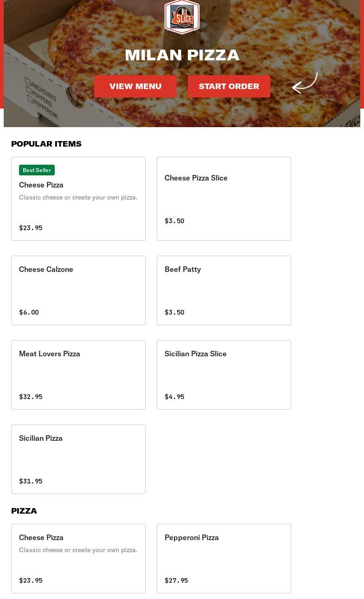Click the $3.50 price on Cheese Pizza Slice

point(174,221)
